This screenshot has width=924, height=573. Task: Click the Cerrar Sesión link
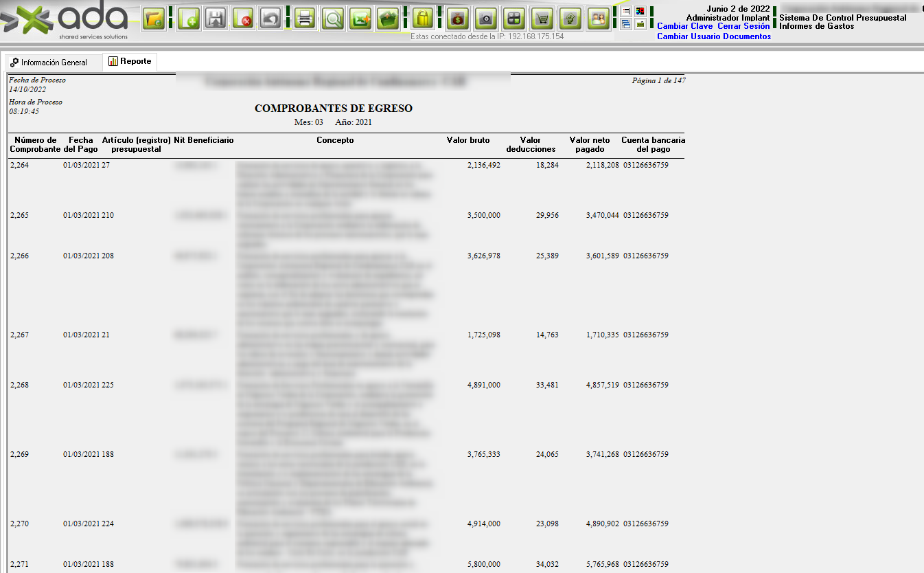pyautogui.click(x=743, y=26)
